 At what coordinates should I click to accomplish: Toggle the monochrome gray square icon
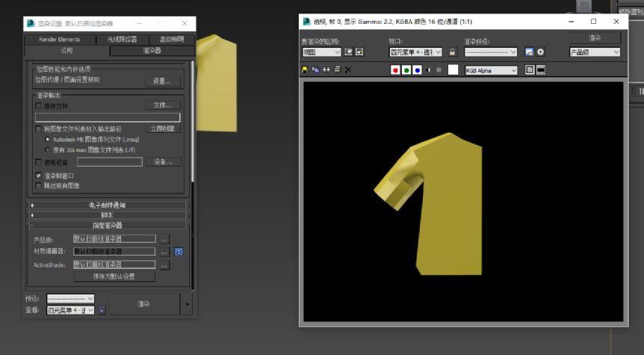439,70
